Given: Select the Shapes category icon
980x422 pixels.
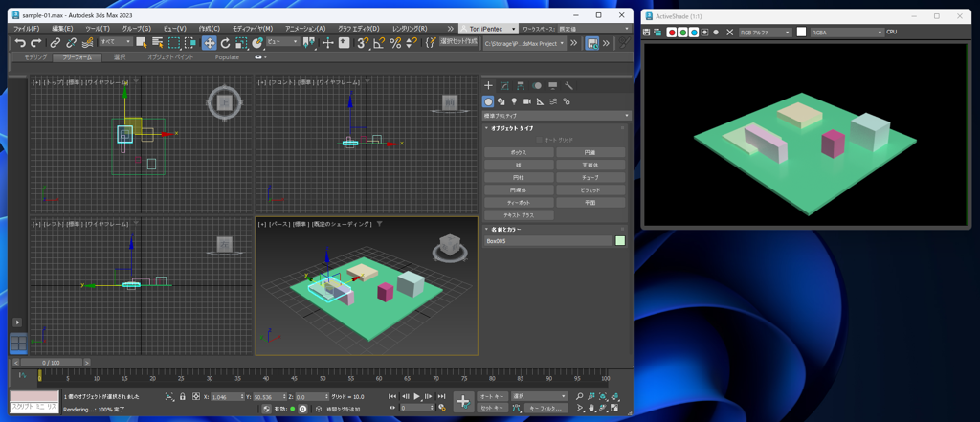Looking at the screenshot, I should (501, 101).
